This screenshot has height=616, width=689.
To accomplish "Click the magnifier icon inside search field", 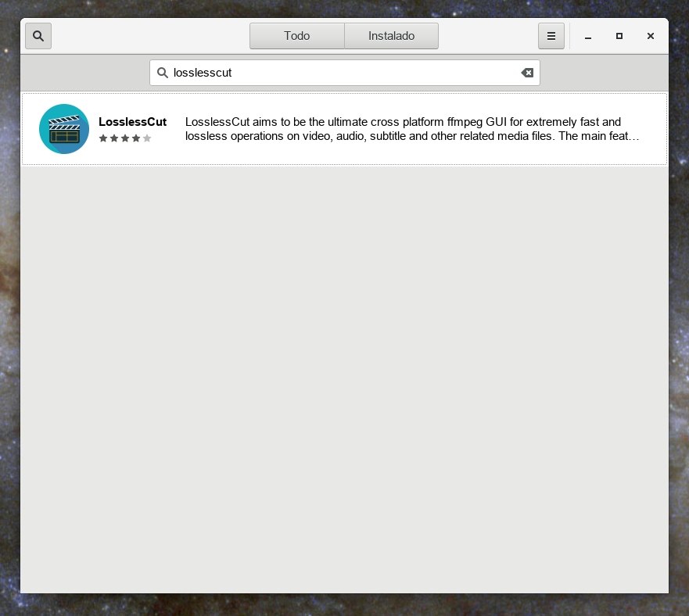I will pos(163,73).
